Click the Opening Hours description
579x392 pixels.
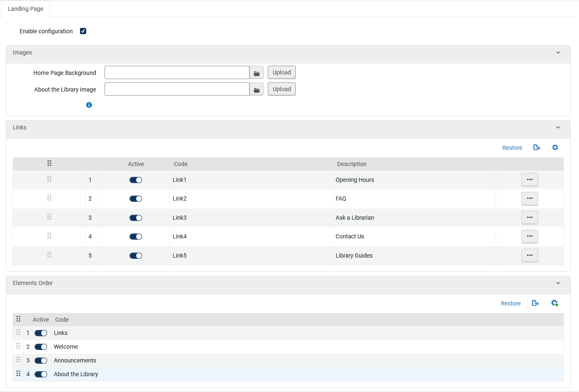pos(355,180)
